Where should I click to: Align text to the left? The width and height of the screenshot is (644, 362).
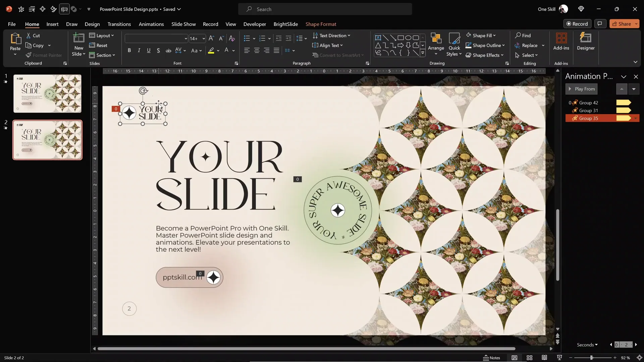(247, 51)
